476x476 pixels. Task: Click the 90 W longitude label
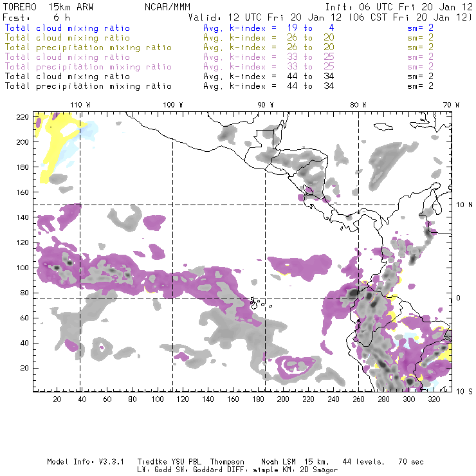[266, 105]
